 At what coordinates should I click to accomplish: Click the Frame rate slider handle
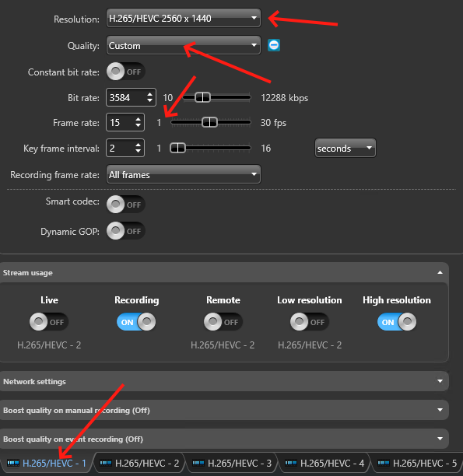(x=209, y=122)
